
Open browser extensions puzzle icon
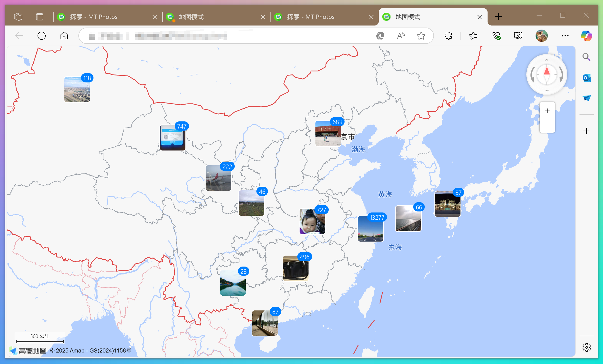click(448, 36)
